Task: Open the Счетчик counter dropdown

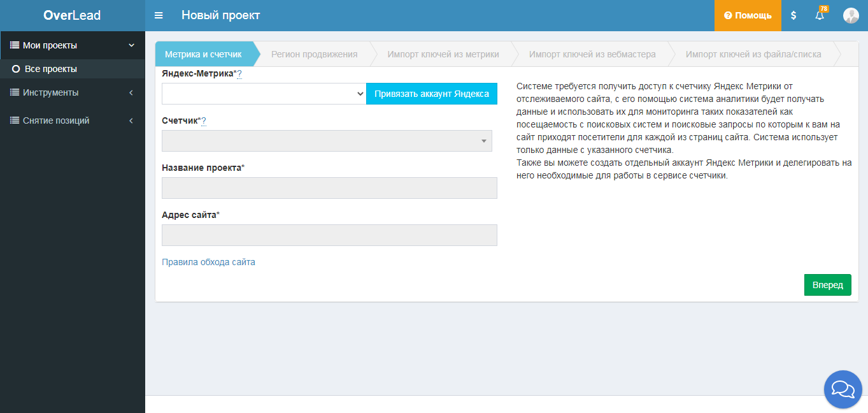Action: (x=327, y=141)
